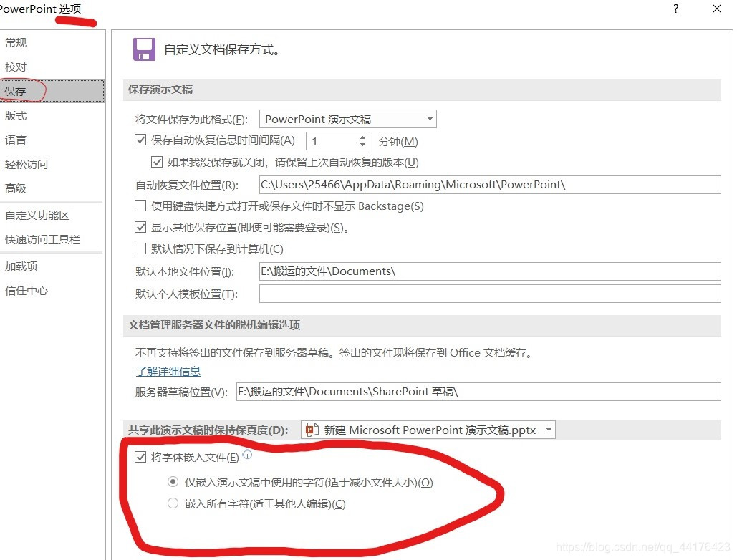Click the 自动恢复文件位置 path field

click(x=490, y=185)
